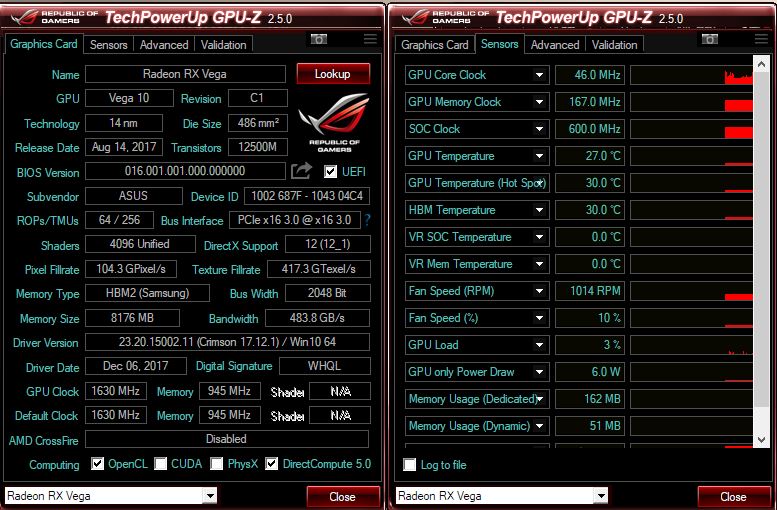The width and height of the screenshot is (777, 510).
Task: Switch to Sensors tab in left window
Action: [109, 45]
